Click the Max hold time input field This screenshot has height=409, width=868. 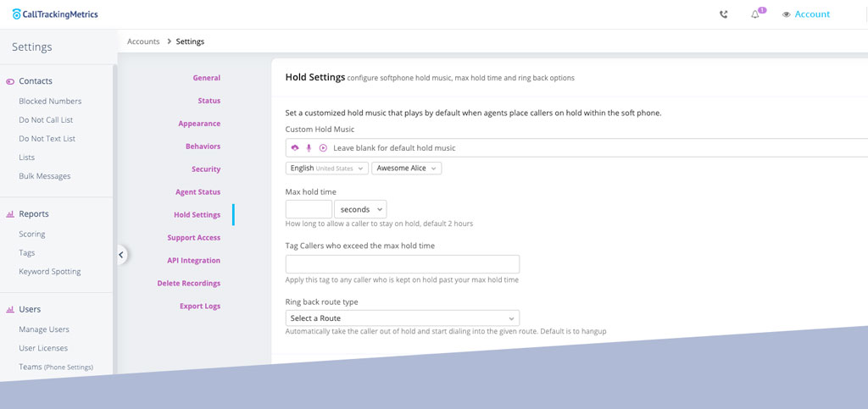coord(309,209)
